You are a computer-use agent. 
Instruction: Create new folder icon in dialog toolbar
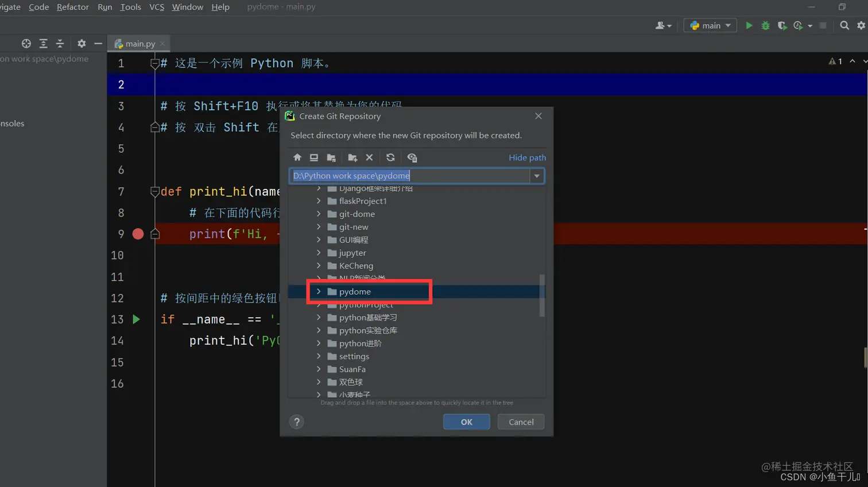pyautogui.click(x=352, y=157)
